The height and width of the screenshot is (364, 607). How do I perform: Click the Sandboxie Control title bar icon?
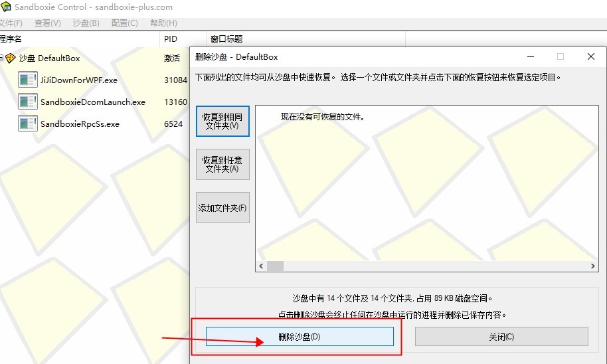click(6, 7)
